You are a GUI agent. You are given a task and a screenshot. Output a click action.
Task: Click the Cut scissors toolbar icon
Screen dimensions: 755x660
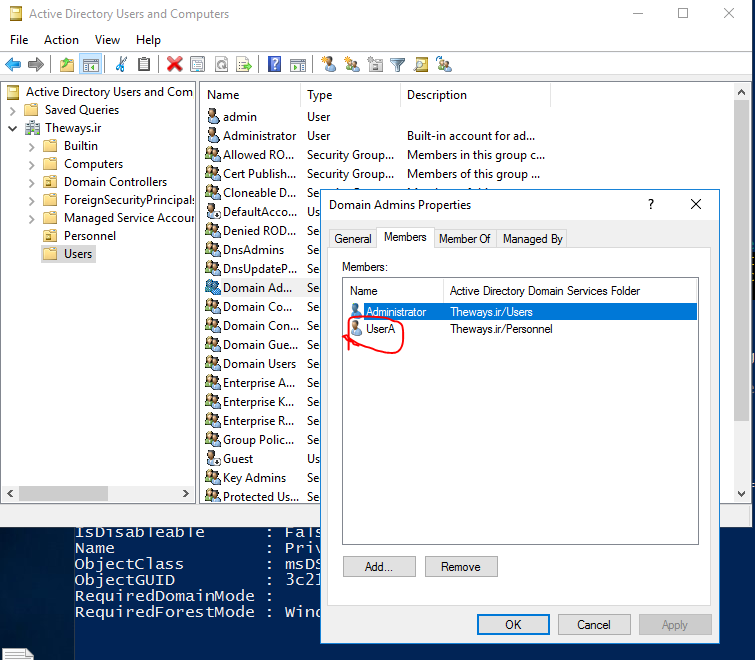121,64
